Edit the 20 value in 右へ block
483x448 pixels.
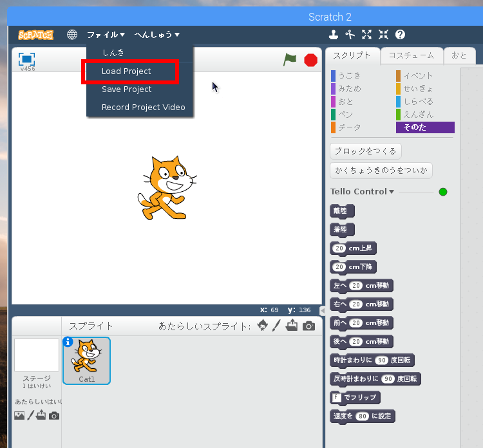[x=356, y=304]
